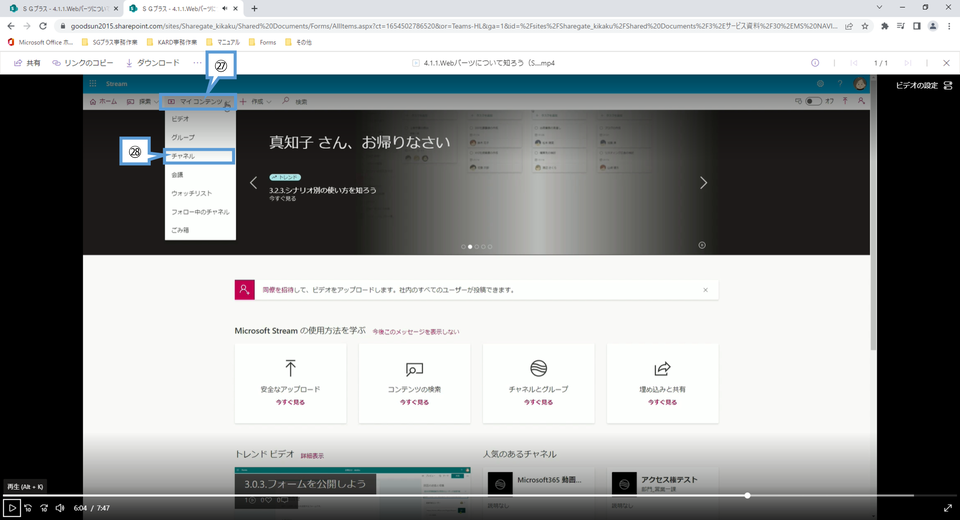Open the Forms bookmark folder
The height and width of the screenshot is (520, 960).
(x=262, y=42)
